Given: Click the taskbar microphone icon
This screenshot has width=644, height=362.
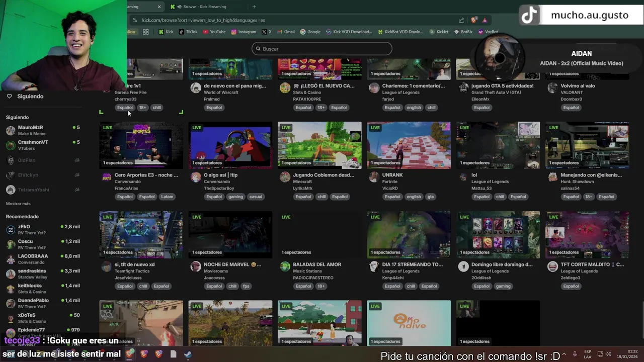Looking at the screenshot, I should [575, 354].
